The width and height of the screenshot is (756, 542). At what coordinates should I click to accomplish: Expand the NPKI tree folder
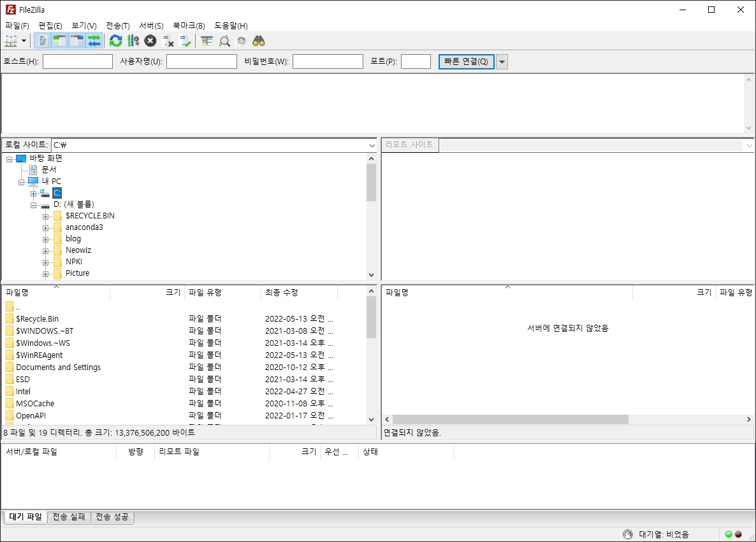click(x=45, y=262)
